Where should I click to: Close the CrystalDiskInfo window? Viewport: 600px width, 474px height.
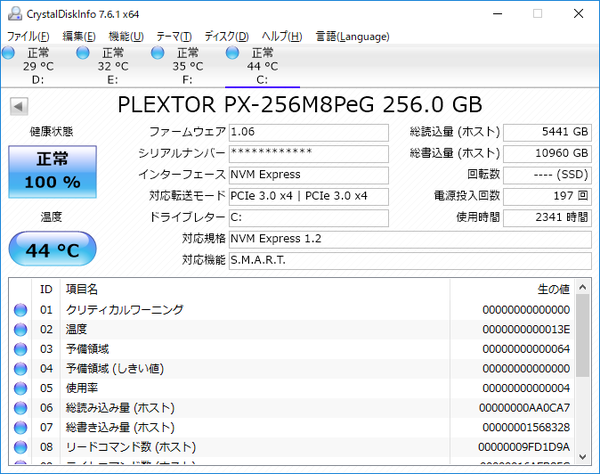tap(579, 14)
